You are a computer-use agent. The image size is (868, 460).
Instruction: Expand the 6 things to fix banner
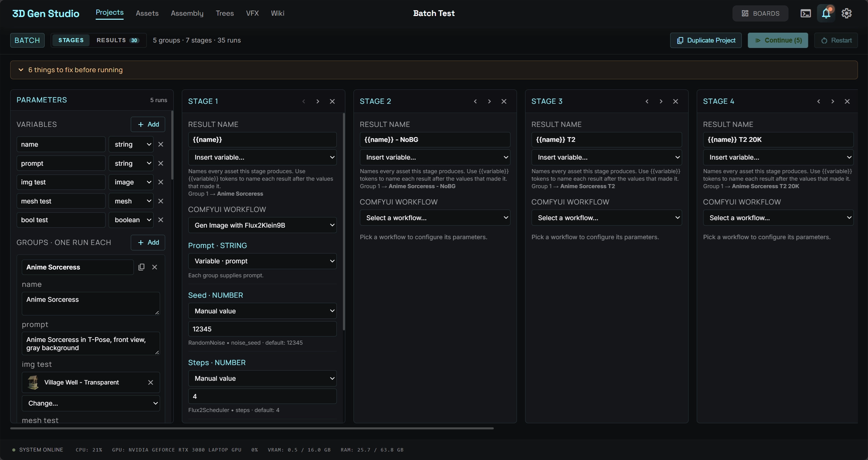(434, 70)
